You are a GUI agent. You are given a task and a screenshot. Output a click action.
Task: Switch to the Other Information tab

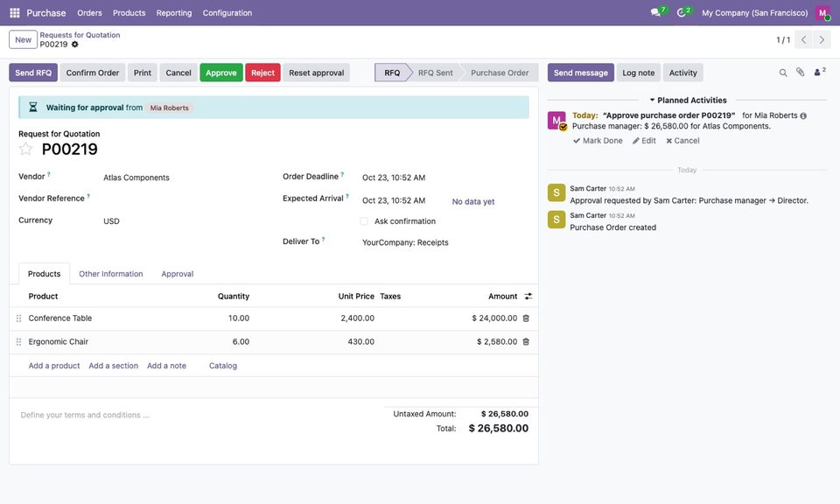pyautogui.click(x=111, y=274)
